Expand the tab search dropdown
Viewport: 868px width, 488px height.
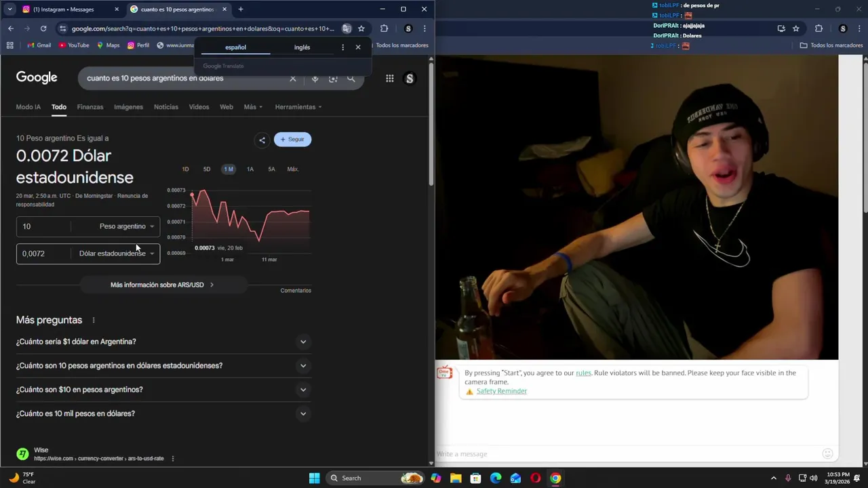[x=9, y=9]
